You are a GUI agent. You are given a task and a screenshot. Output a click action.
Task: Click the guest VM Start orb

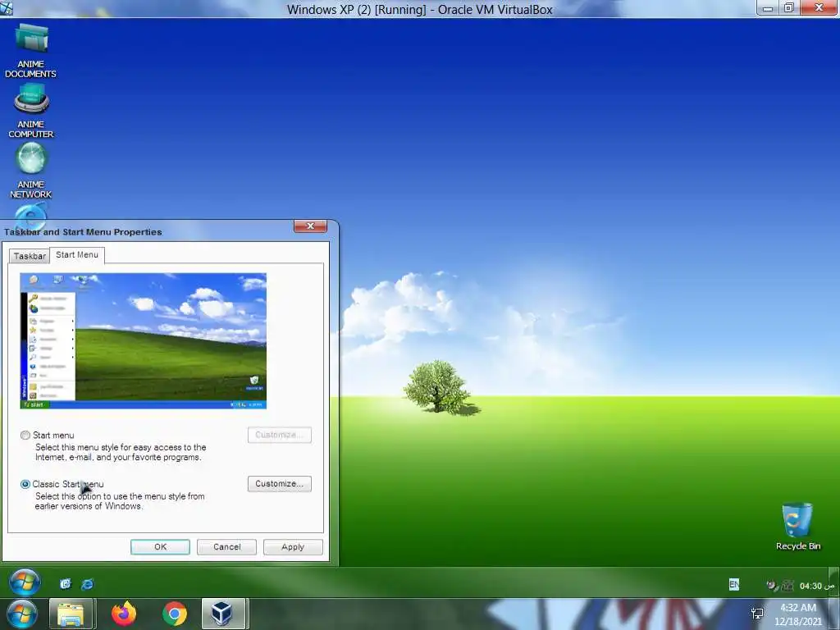(24, 582)
